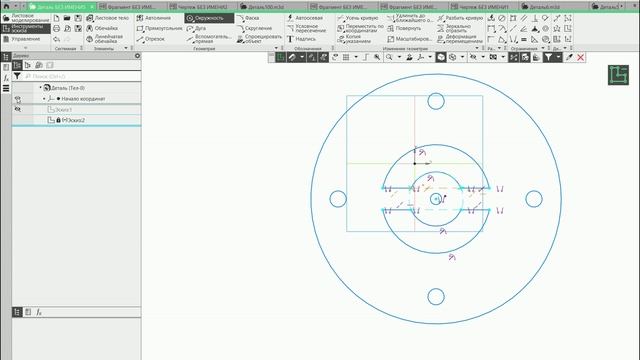640x360 pixels.
Task: Select the Масштабировать tool
Action: pyautogui.click(x=409, y=39)
